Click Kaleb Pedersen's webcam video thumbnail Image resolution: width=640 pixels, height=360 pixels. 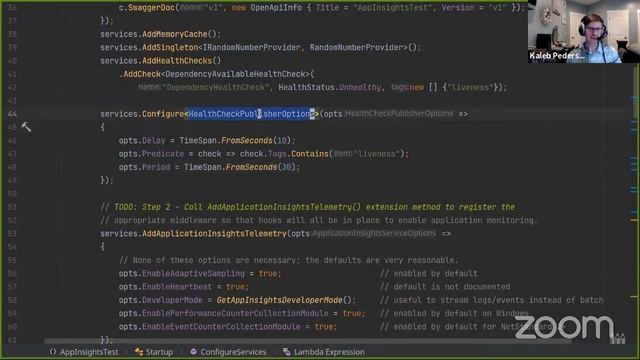584,31
